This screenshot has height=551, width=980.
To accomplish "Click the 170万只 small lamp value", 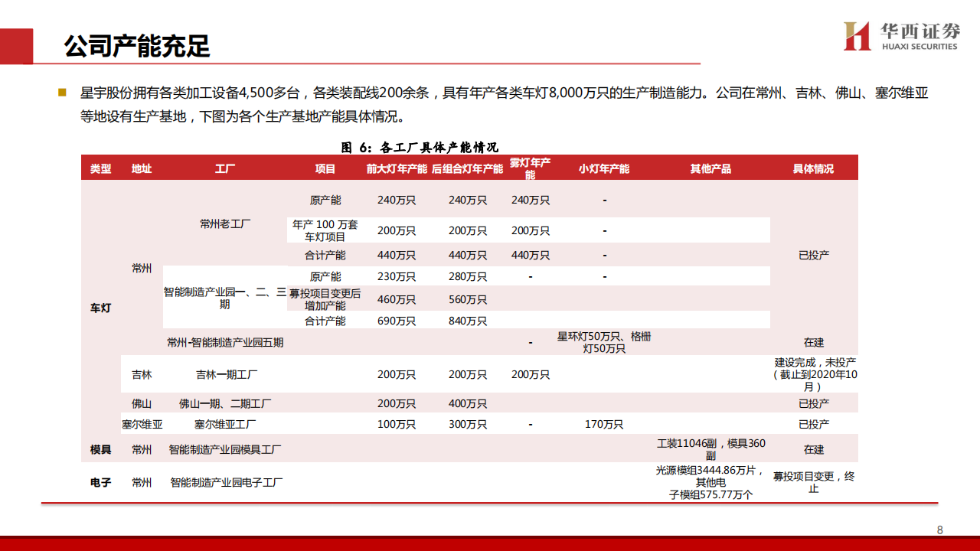I will [604, 424].
